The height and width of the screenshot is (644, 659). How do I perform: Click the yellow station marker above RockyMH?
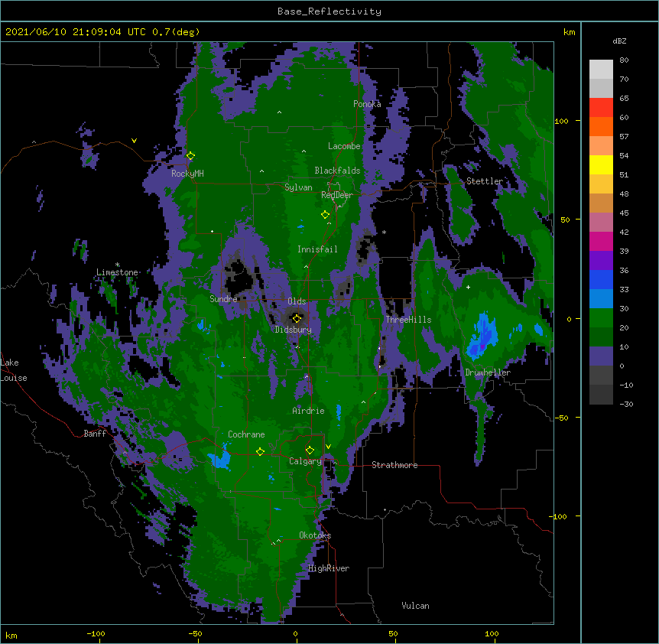point(190,156)
